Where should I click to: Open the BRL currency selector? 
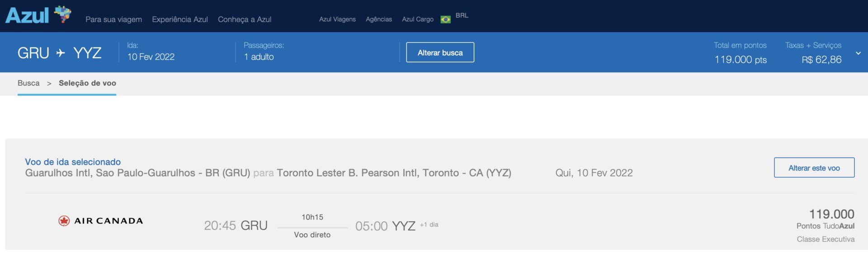462,15
